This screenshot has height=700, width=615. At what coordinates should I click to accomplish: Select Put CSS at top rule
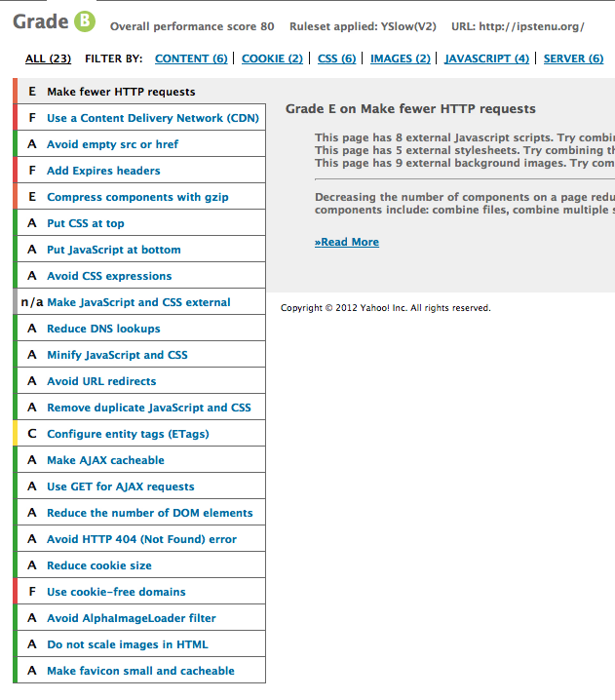pos(86,223)
